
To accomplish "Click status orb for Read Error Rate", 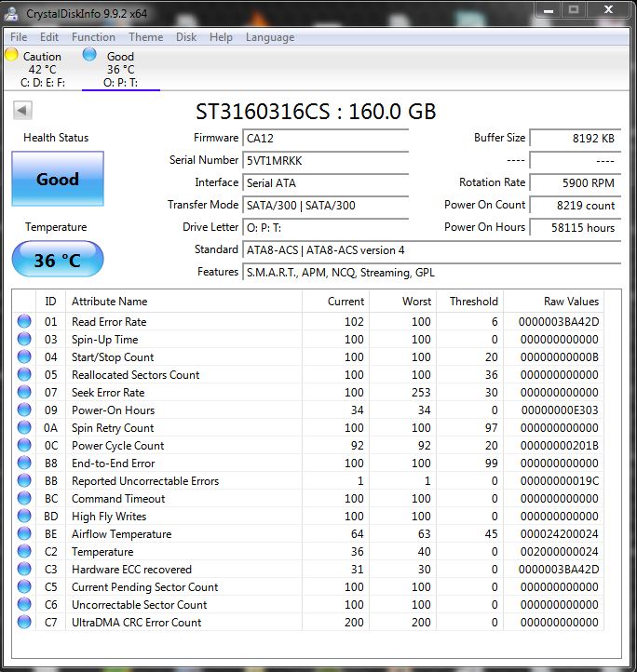I will click(x=24, y=321).
